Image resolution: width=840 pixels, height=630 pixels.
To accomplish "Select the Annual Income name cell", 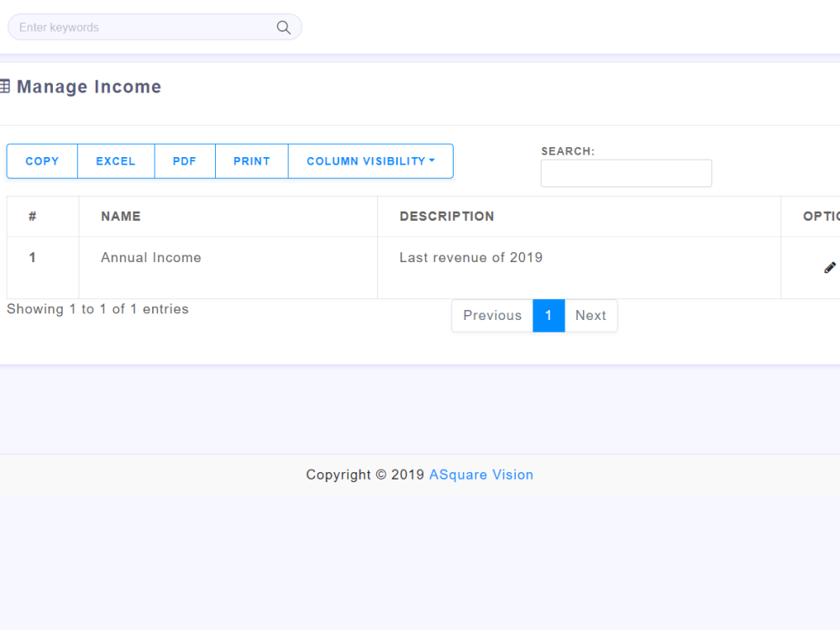I will pos(228,268).
